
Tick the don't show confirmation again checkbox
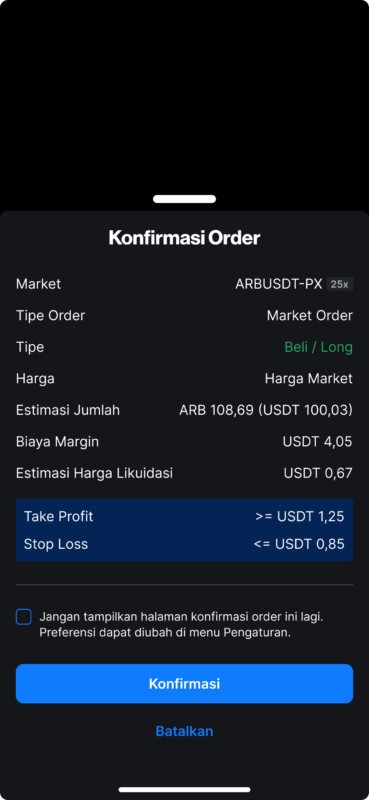click(x=23, y=617)
